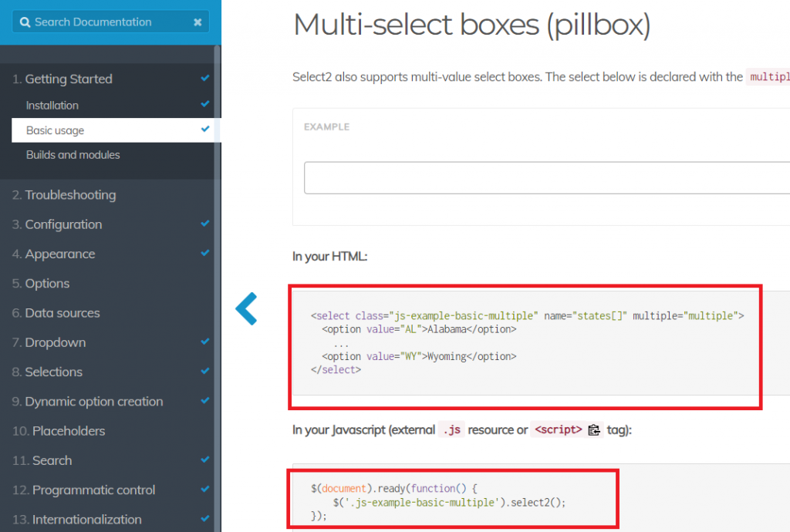Image resolution: width=790 pixels, height=532 pixels.
Task: Open the Configuration section
Action: (57, 224)
